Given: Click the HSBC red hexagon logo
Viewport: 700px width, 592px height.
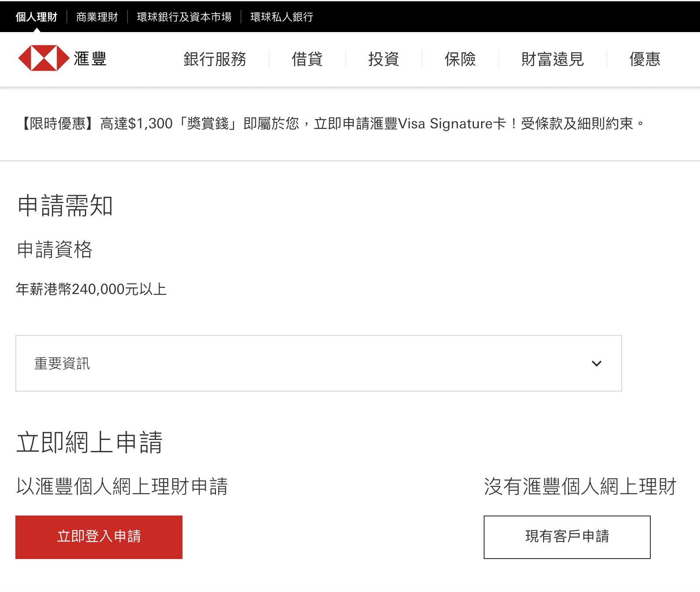Looking at the screenshot, I should 44,58.
